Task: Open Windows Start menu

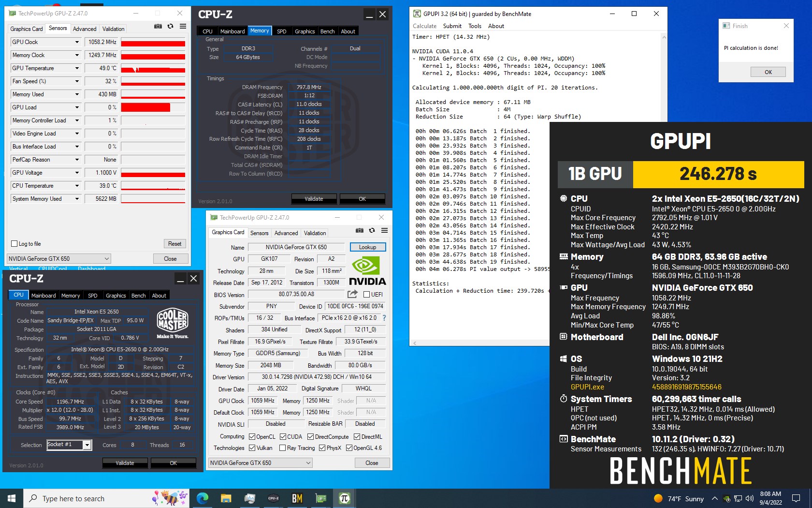Action: point(12,498)
